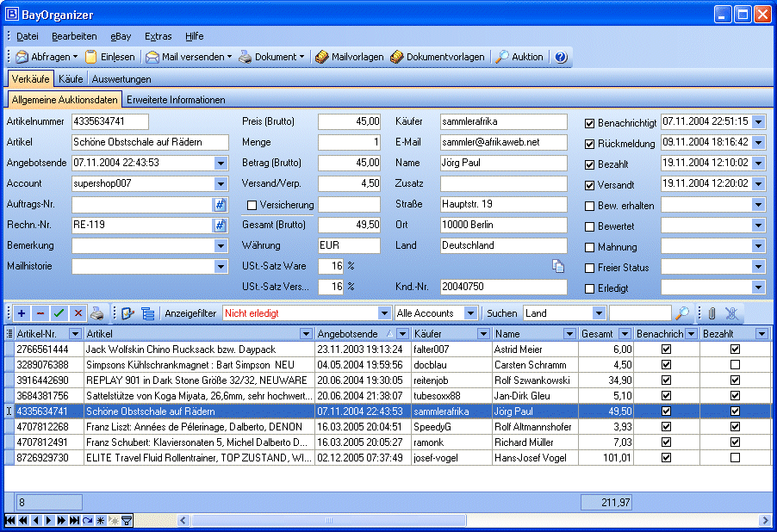Switch to the Käufe tab
This screenshot has height=532, width=777.
pos(71,79)
